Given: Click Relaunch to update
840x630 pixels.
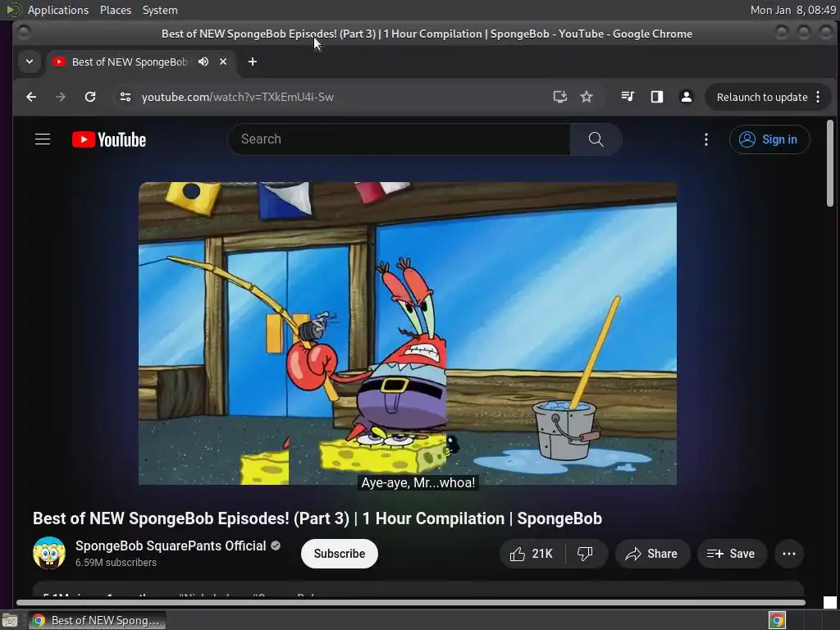Looking at the screenshot, I should (762, 97).
